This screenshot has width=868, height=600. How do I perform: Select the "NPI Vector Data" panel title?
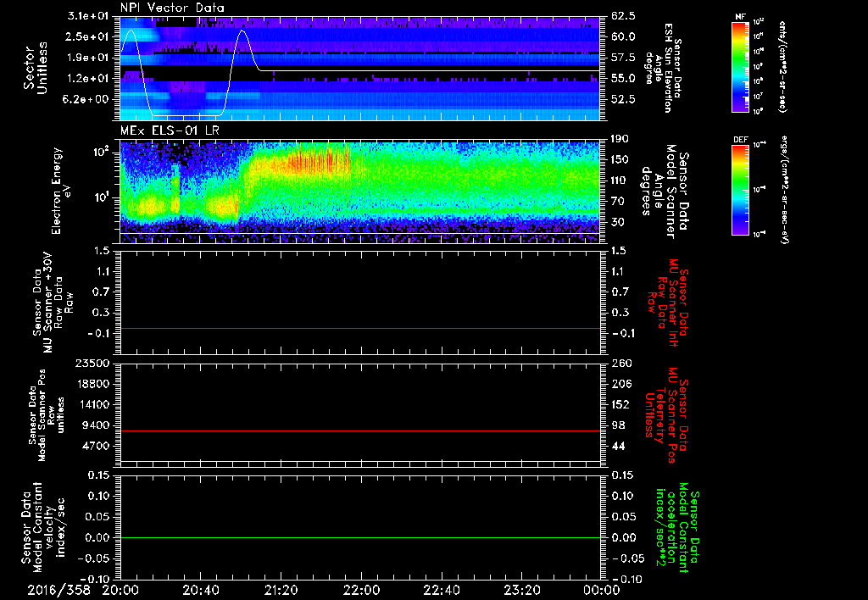tap(172, 8)
